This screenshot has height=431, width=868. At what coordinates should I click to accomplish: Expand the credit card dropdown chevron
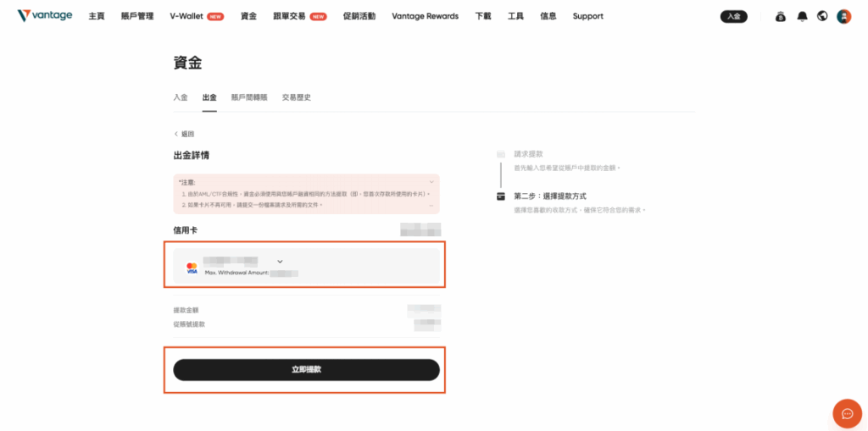[x=280, y=261]
